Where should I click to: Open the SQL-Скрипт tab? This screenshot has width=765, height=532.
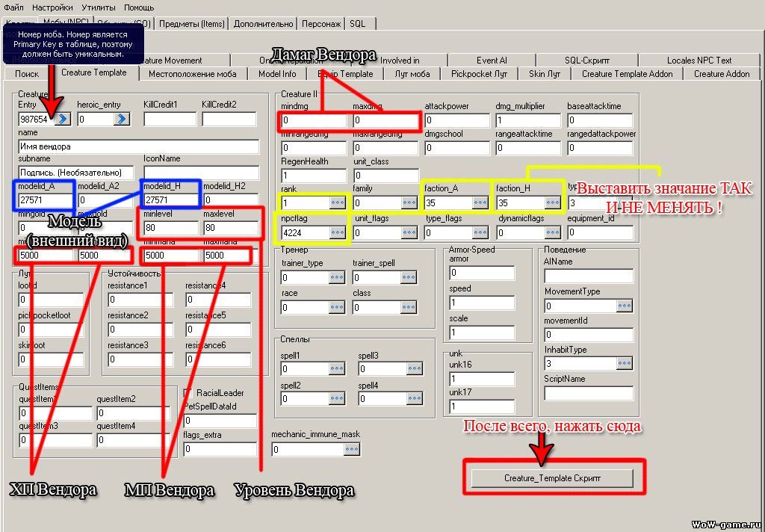587,60
